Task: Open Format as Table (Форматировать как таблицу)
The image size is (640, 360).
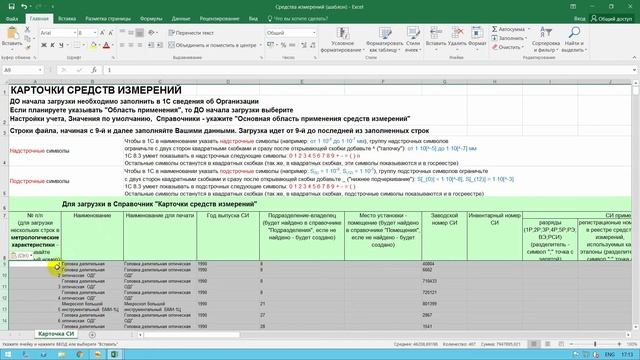Action: 384,40
